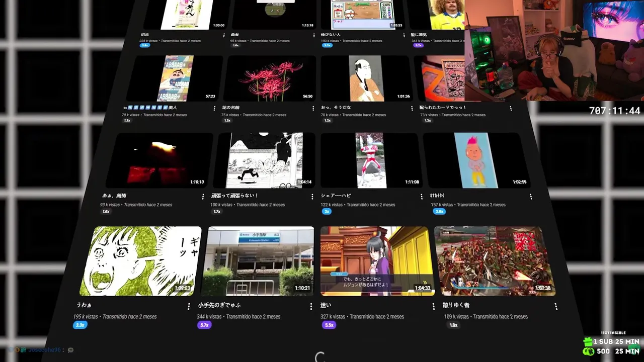
Task: Click the '109 k vistas' text under 散りゆく者
Action: click(457, 317)
